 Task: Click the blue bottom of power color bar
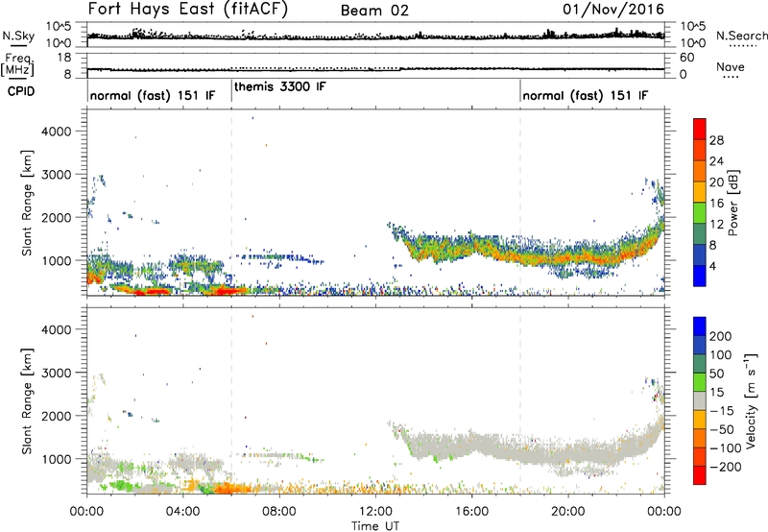tap(700, 276)
